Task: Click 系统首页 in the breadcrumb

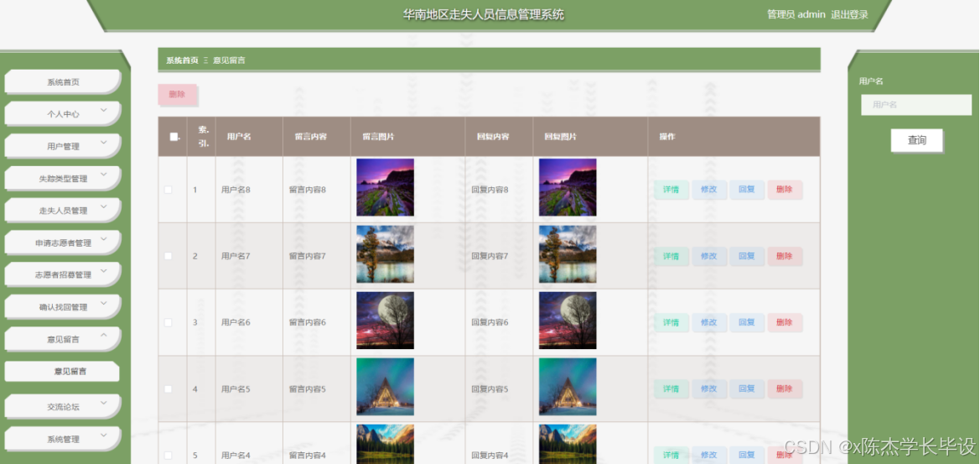Action: (x=182, y=60)
